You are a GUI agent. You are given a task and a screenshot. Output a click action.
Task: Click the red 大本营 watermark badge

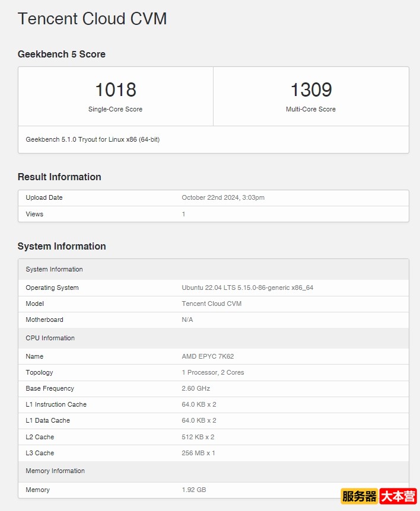click(x=398, y=496)
